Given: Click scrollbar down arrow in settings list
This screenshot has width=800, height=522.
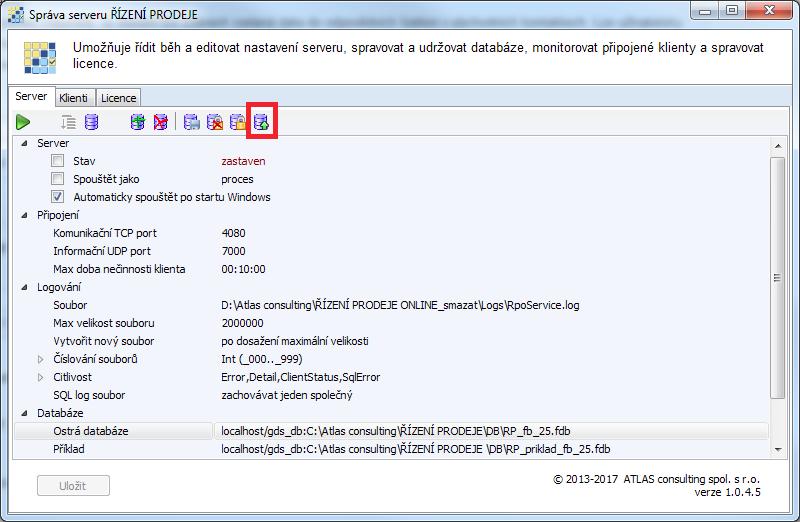Looking at the screenshot, I should click(778, 450).
